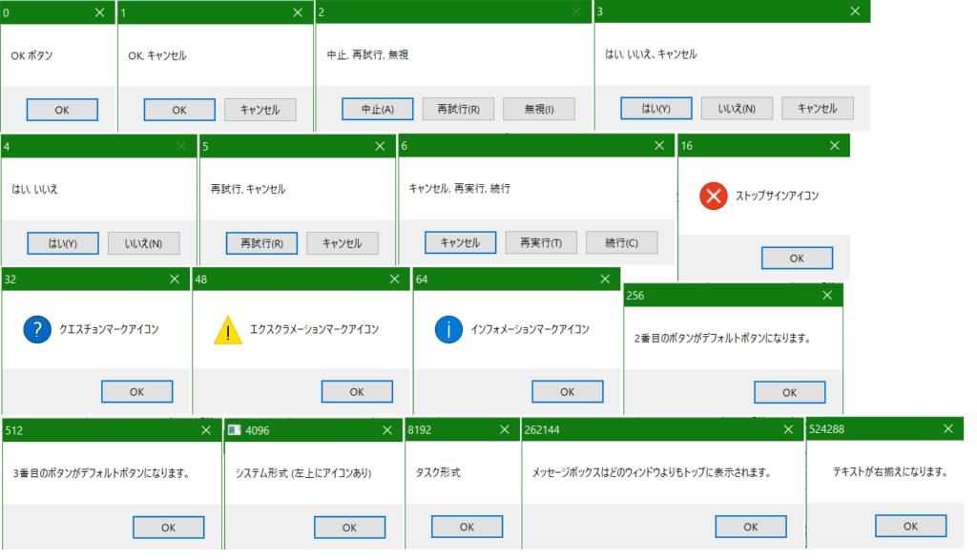Click キャンセル in dialog titled 1
Screen dimensions: 977x560
pyautogui.click(x=260, y=110)
